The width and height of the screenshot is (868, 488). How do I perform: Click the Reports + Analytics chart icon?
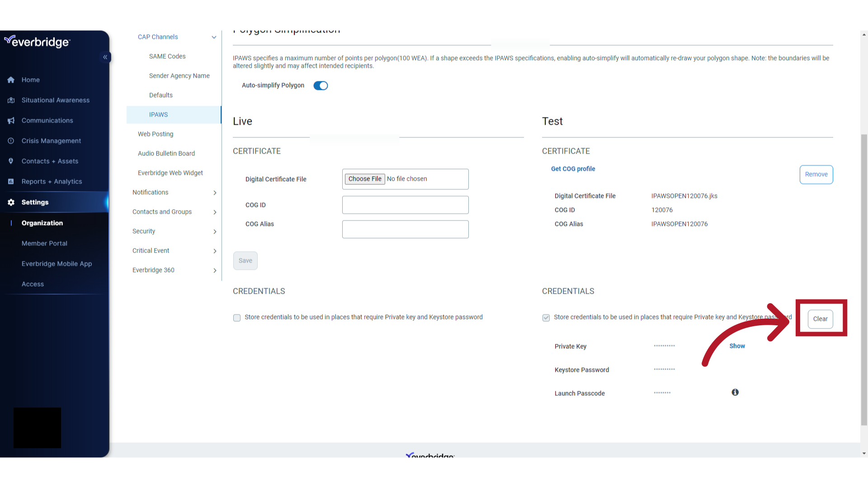tap(11, 182)
